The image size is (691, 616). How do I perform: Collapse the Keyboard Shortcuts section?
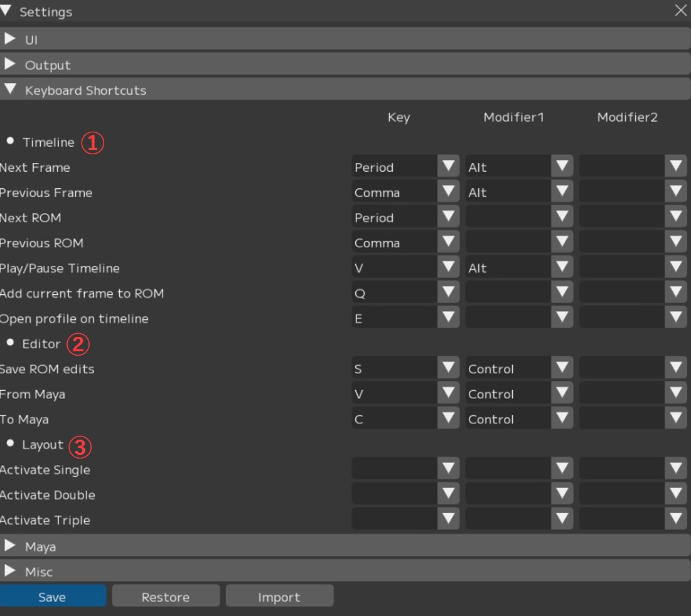point(10,90)
